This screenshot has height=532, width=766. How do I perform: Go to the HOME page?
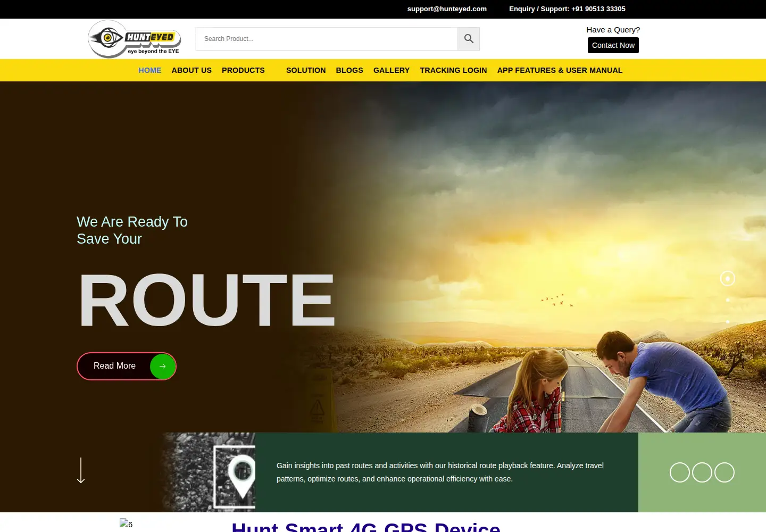[x=150, y=70]
